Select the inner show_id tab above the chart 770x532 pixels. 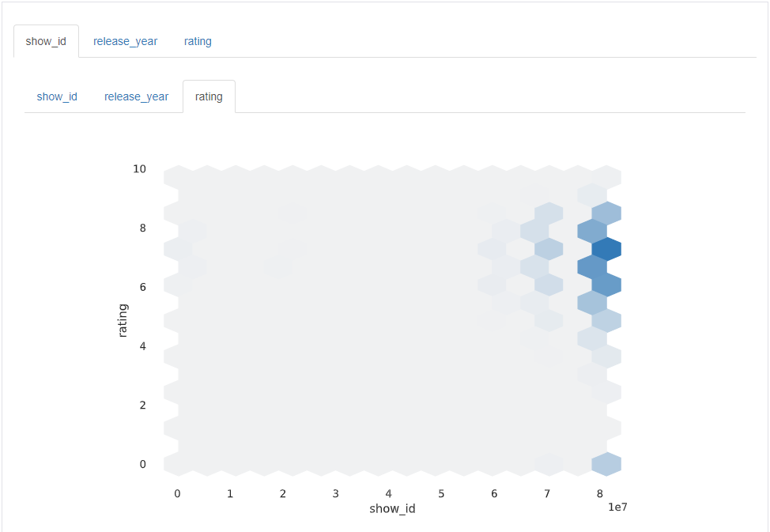point(57,96)
